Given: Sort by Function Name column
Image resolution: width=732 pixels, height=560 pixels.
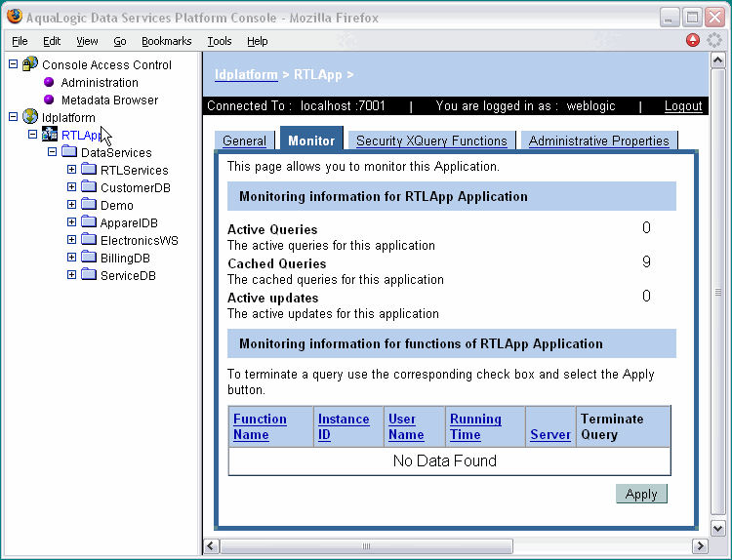Looking at the screenshot, I should tap(260, 426).
